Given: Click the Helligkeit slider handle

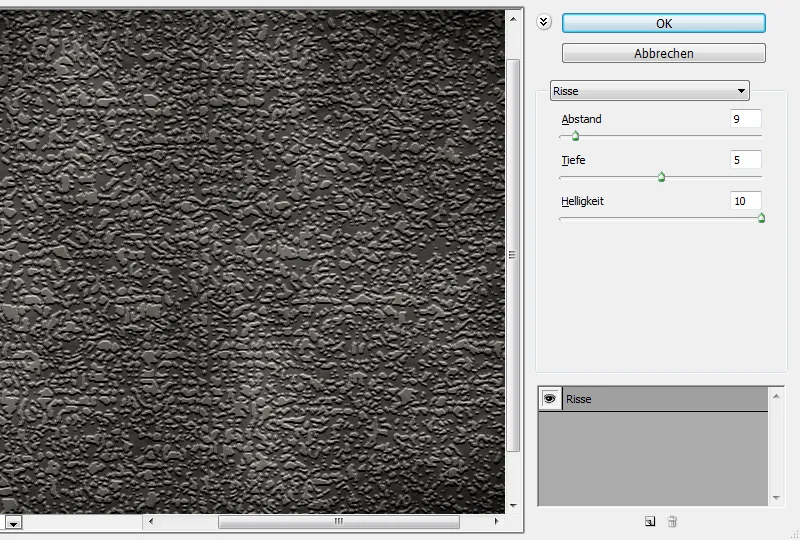Looking at the screenshot, I should tap(761, 218).
